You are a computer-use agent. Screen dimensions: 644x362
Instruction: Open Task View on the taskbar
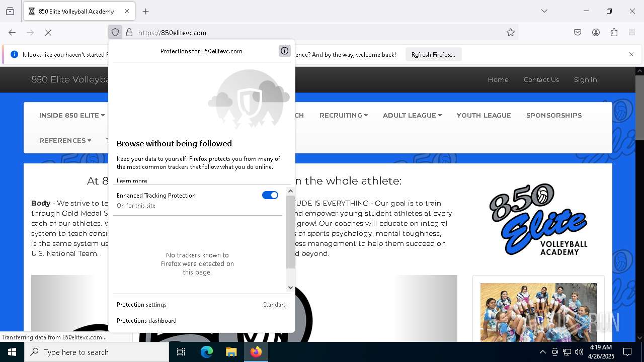click(181, 352)
